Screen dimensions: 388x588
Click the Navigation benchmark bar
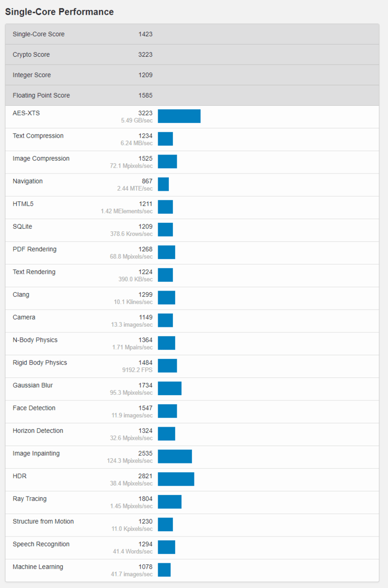[164, 184]
